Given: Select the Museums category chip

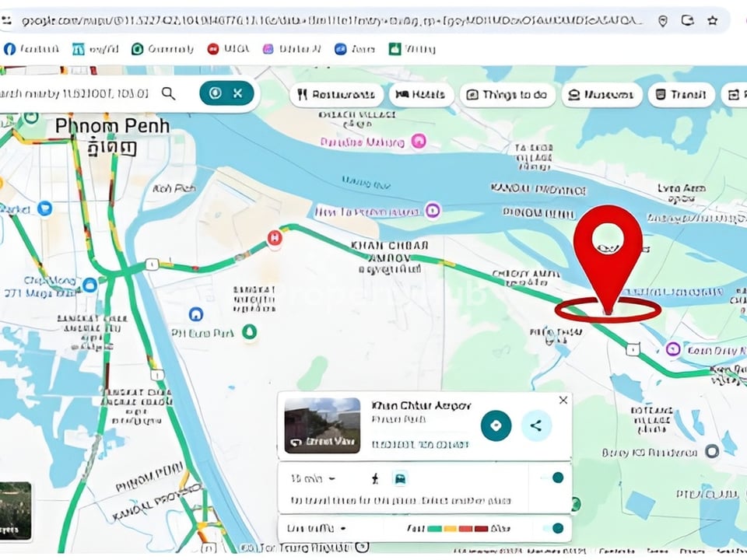Looking at the screenshot, I should click(601, 94).
